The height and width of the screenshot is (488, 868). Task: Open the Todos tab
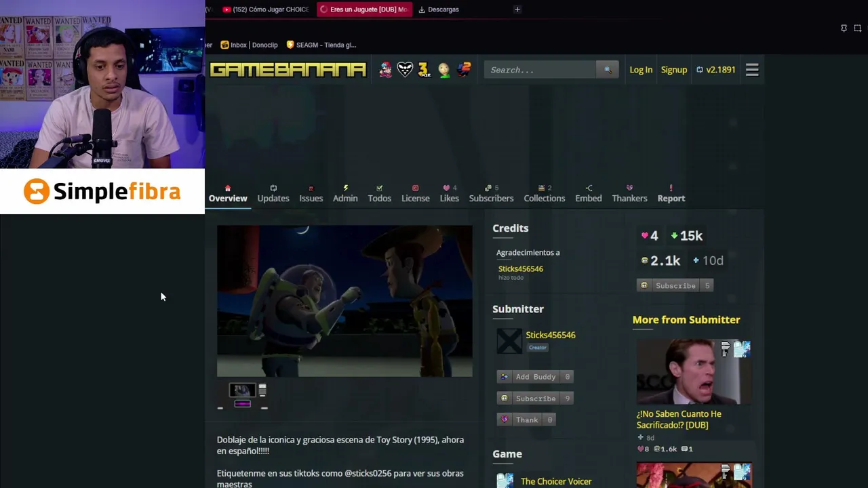[x=380, y=194]
